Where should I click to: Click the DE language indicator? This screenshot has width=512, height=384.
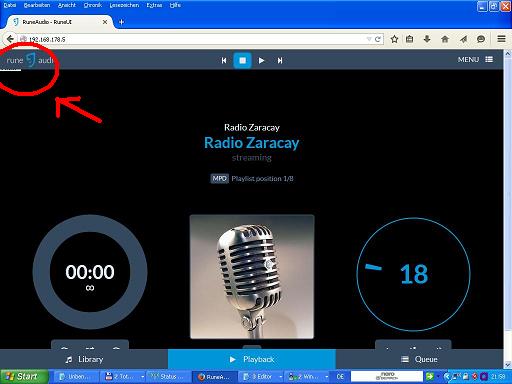click(x=340, y=377)
